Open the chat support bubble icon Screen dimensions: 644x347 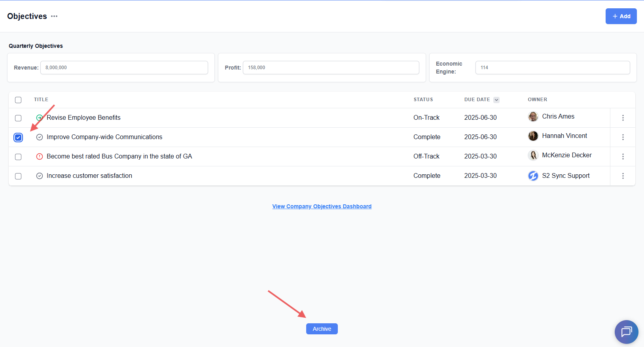pos(626,332)
